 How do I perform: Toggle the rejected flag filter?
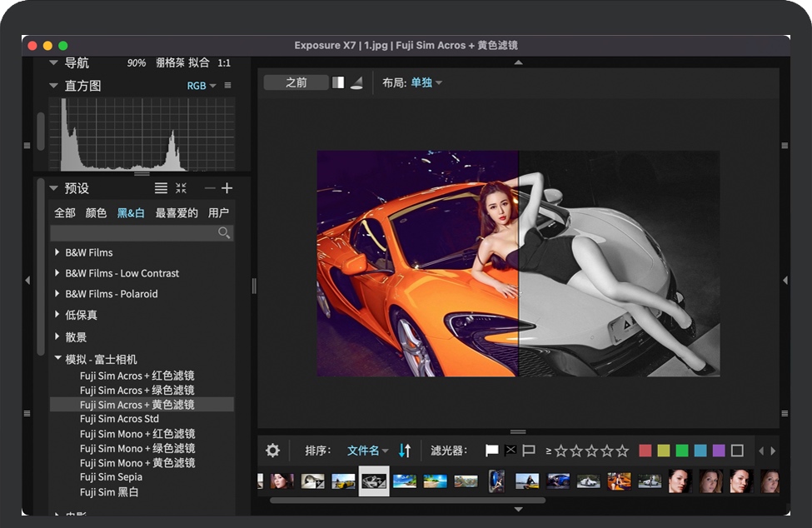click(510, 451)
